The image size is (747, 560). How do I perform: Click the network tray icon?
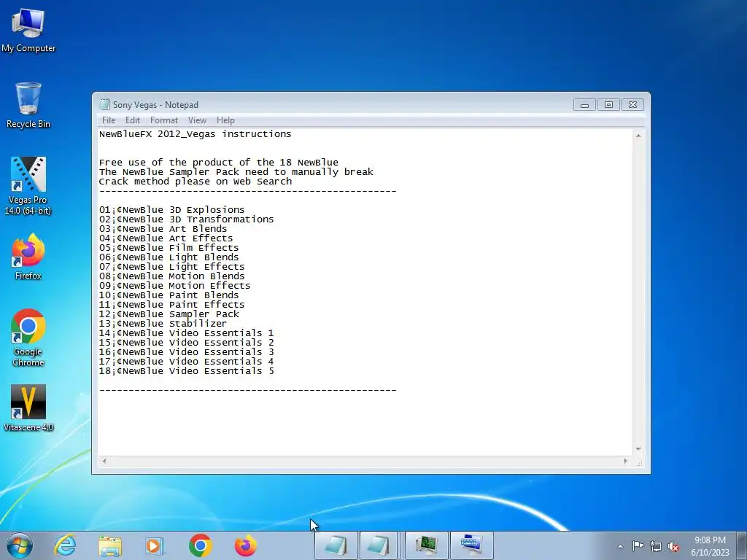[656, 546]
